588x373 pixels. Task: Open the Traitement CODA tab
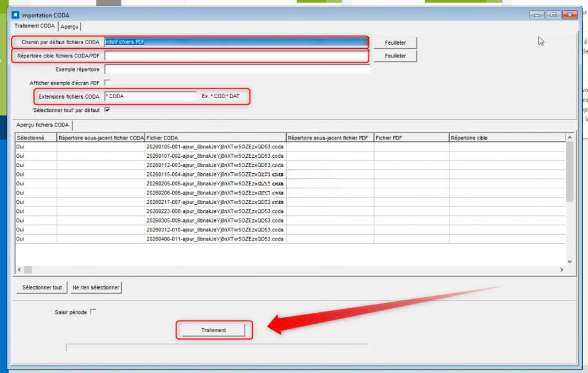pyautogui.click(x=34, y=26)
